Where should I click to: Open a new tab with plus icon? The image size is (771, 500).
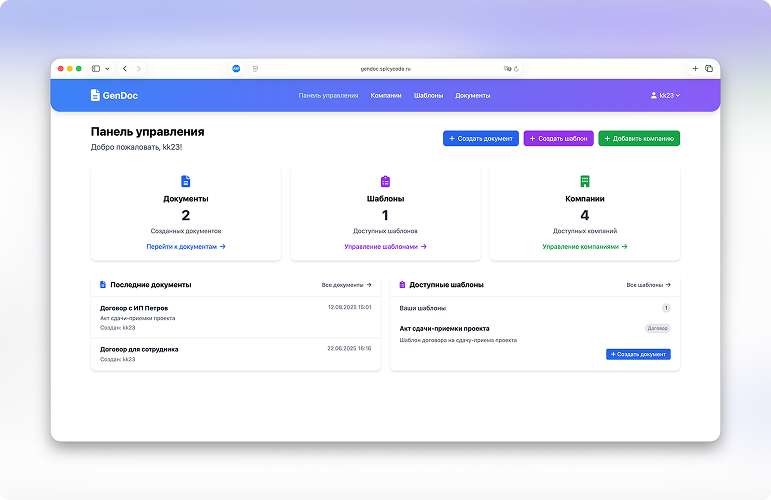(x=695, y=68)
